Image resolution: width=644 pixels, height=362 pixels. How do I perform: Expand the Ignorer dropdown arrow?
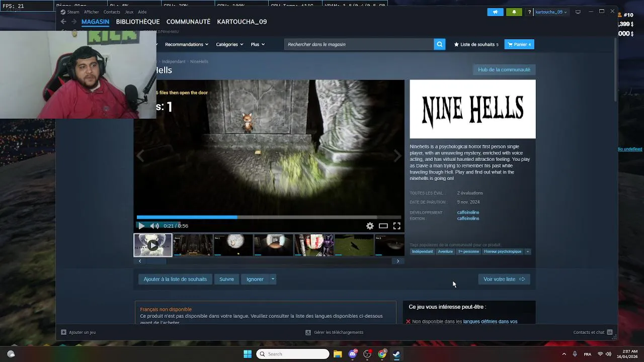pyautogui.click(x=273, y=279)
